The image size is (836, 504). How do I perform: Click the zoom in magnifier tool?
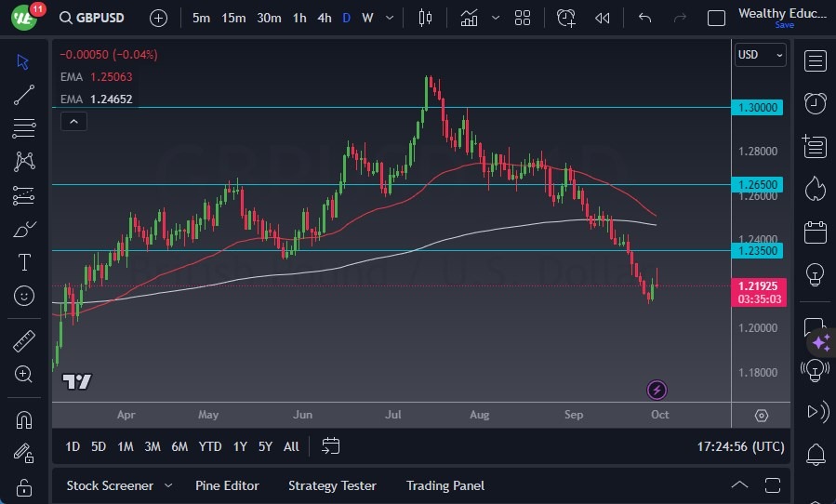coord(24,374)
